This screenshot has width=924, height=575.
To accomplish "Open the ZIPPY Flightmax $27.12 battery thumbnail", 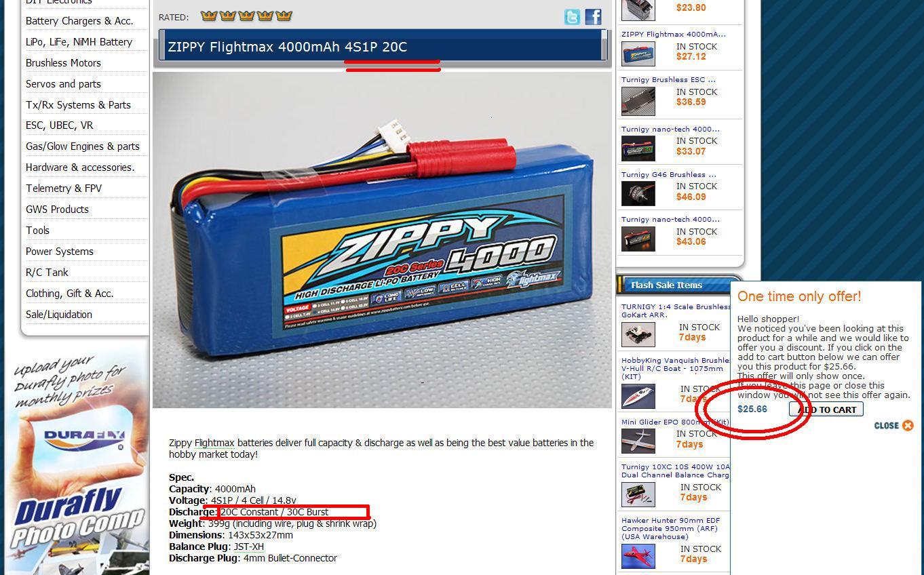I will click(638, 54).
